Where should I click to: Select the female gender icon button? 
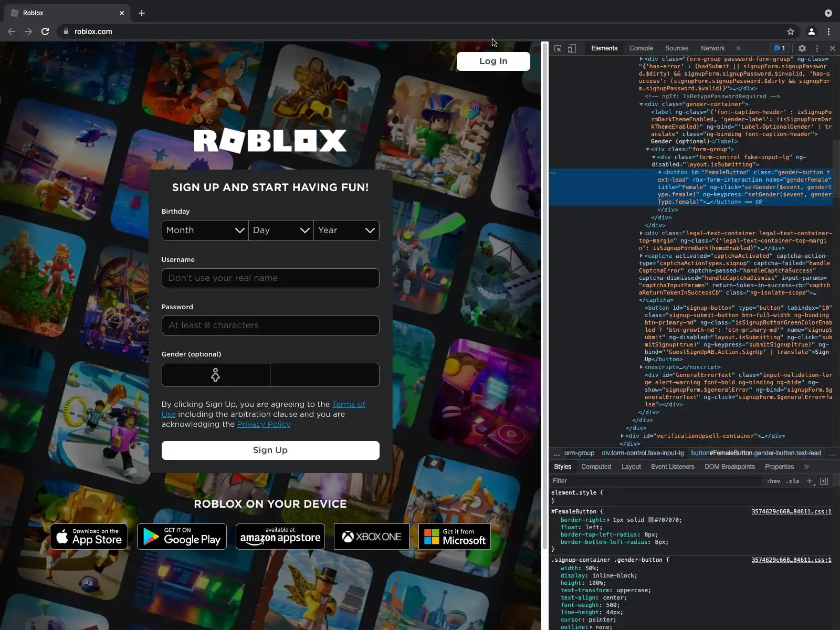click(x=216, y=375)
